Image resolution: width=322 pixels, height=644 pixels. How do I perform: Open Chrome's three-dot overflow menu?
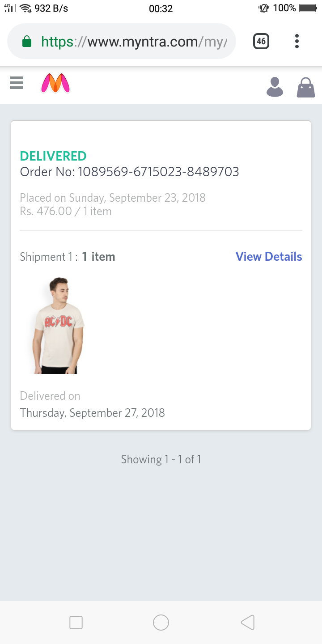tap(297, 42)
